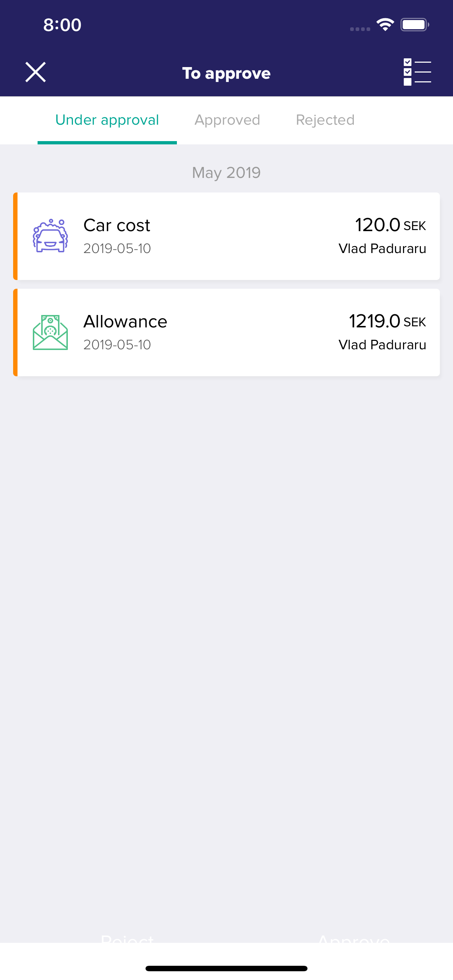Screen dimensions: 453x980
Task: Tap the Wi-Fi status icon
Action: (385, 25)
